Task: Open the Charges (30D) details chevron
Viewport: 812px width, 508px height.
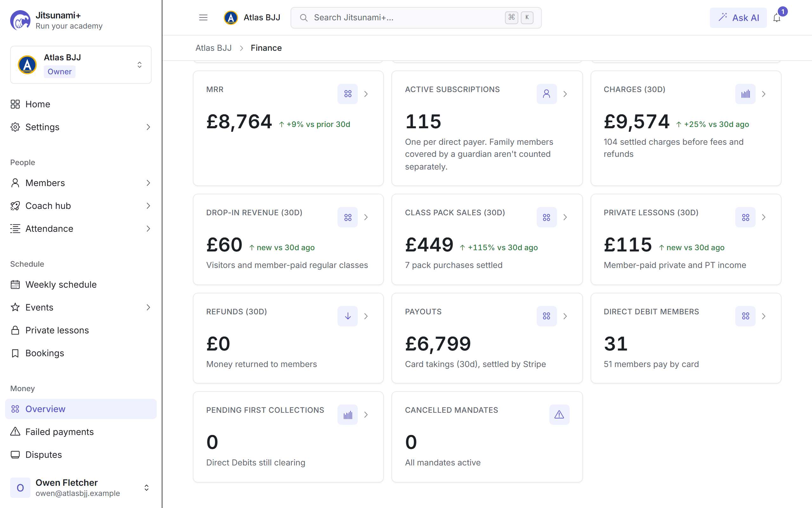Action: pyautogui.click(x=764, y=94)
